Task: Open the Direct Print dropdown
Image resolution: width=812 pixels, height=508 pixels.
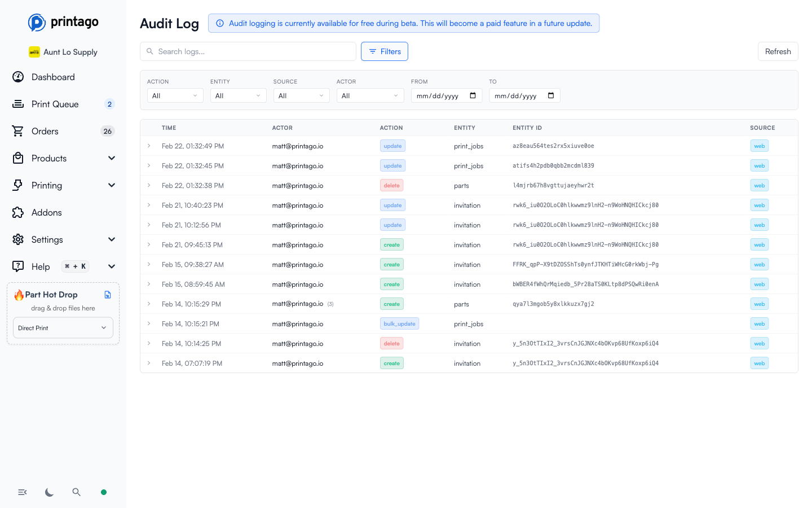Action: (x=63, y=327)
